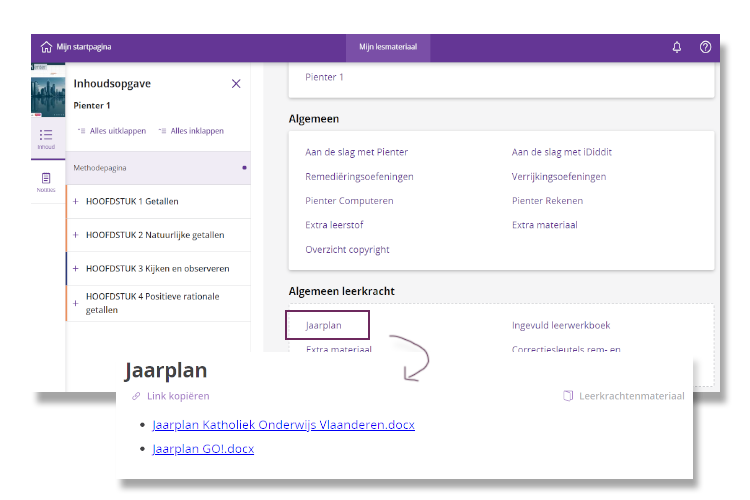Image resolution: width=750 pixels, height=500 pixels.
Task: Open HOOFDSTUK 1 Getallen title
Action: [x=132, y=201]
